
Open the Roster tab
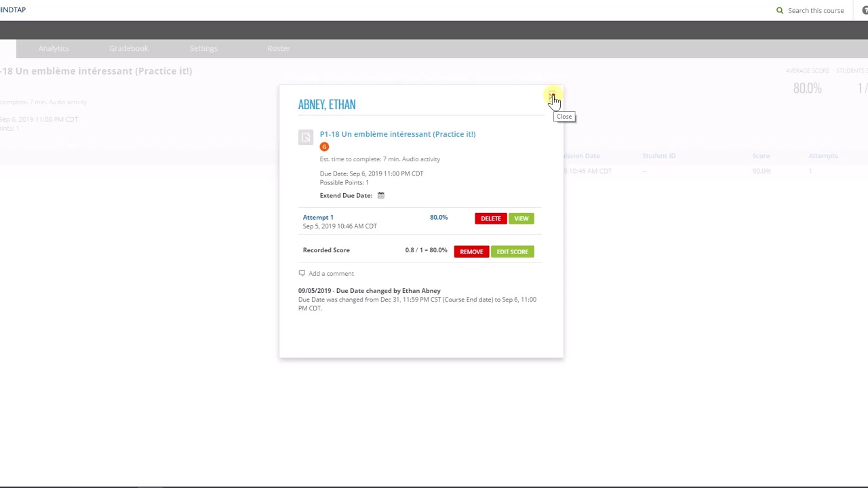pos(279,48)
